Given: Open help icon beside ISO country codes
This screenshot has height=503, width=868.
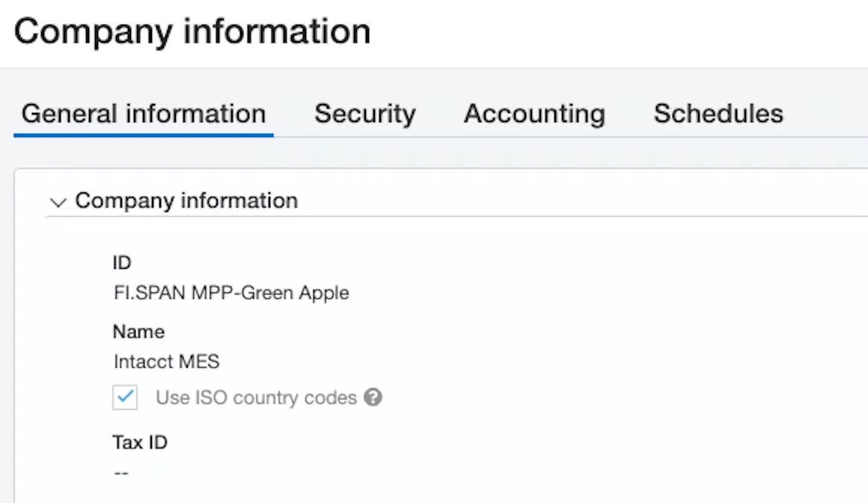Looking at the screenshot, I should (x=373, y=397).
